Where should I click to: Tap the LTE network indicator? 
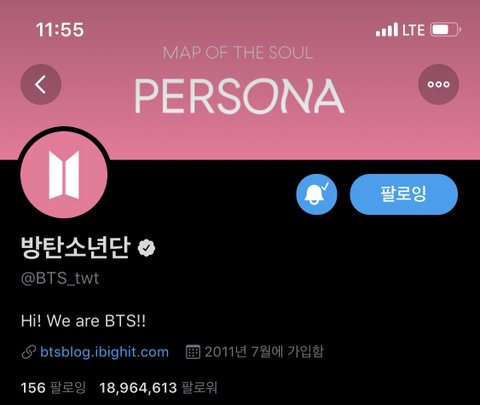[413, 30]
